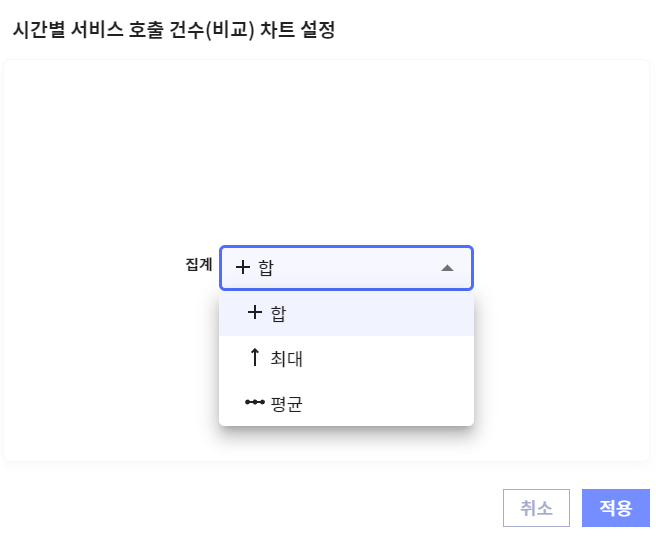Click blank space right of the 평균 option
The height and width of the screenshot is (539, 656).
click(x=400, y=404)
